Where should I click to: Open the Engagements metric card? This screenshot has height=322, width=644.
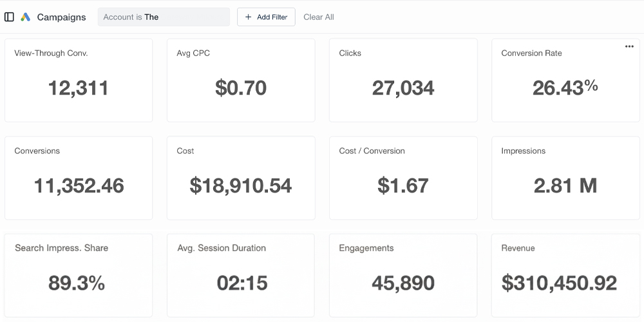[x=403, y=275]
